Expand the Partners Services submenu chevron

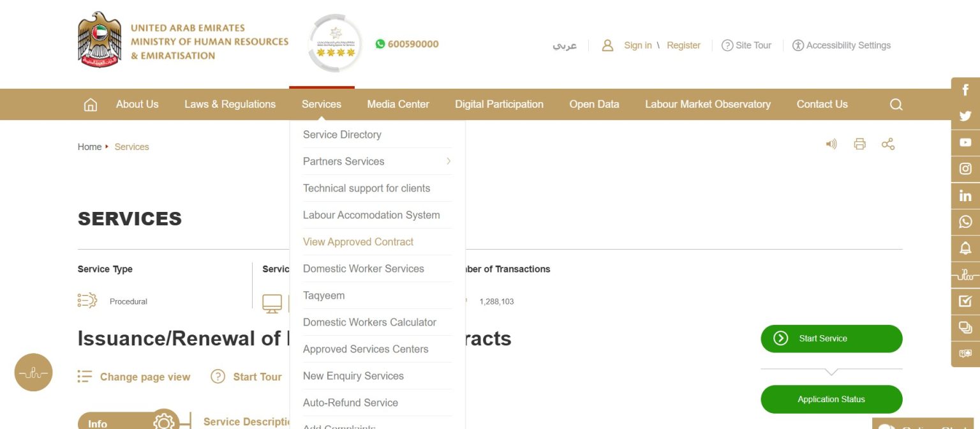click(449, 161)
